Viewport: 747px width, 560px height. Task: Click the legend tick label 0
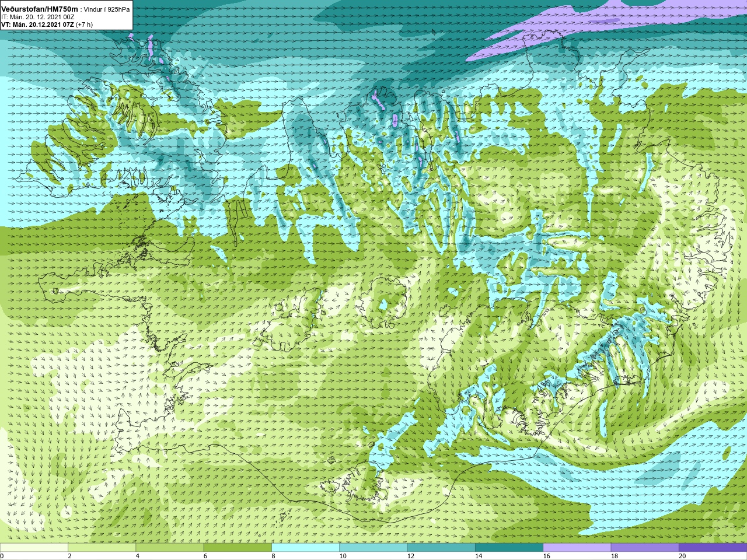click(x=2, y=556)
